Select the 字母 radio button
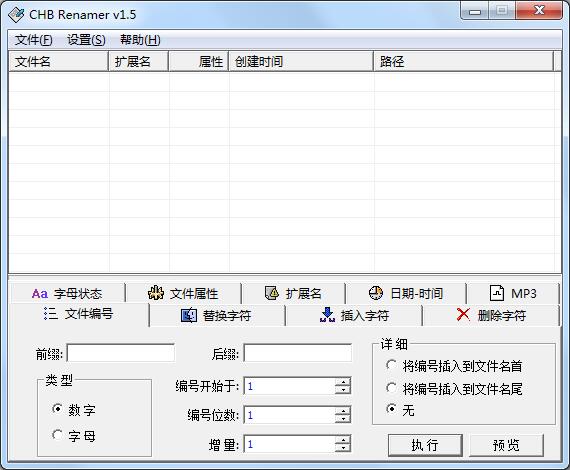This screenshot has height=470, width=570. tap(57, 435)
